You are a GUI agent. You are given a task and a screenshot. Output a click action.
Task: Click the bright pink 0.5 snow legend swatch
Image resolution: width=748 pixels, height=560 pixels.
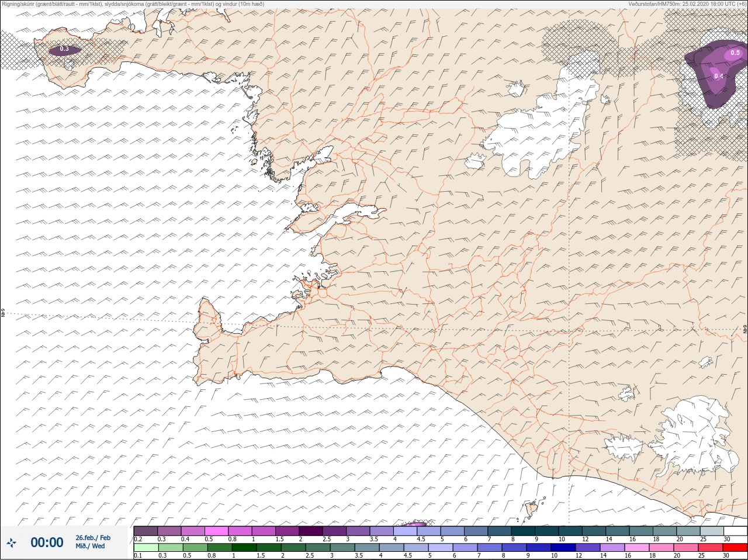tap(217, 531)
